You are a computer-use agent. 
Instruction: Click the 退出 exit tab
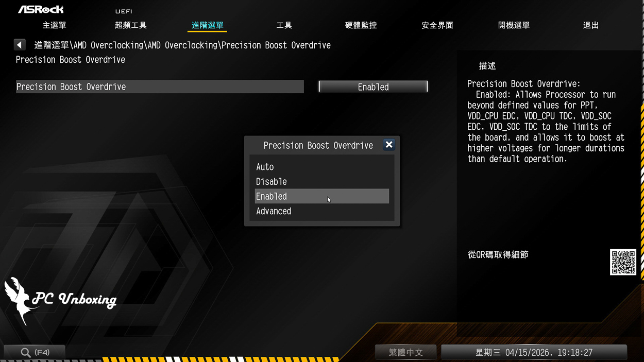pyautogui.click(x=590, y=25)
